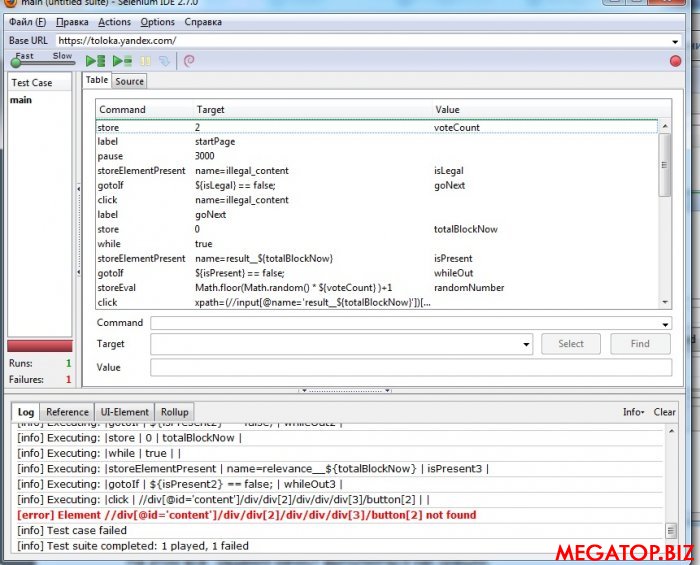Expand the Command combo box arrow
The image size is (700, 565).
click(x=665, y=324)
